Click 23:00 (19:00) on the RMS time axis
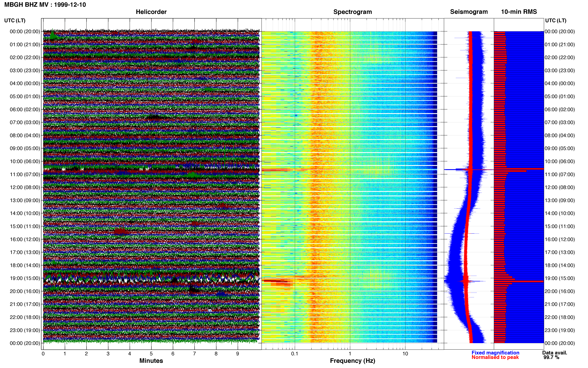 [x=560, y=330]
